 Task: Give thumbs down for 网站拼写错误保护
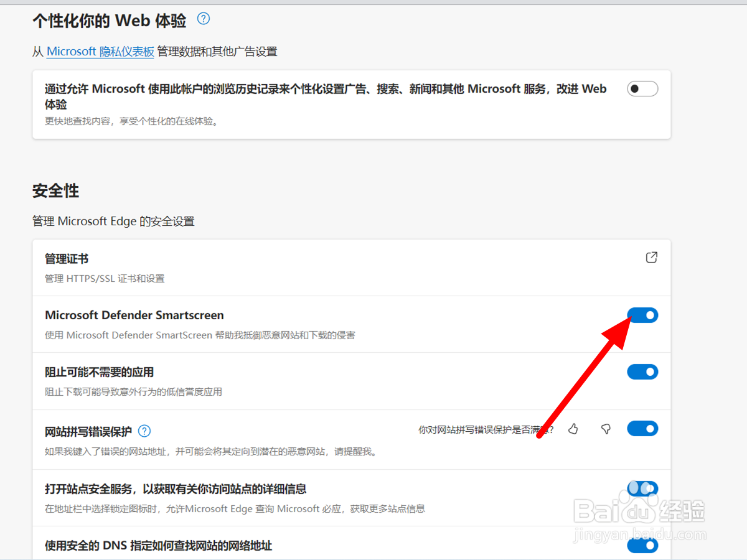point(606,429)
